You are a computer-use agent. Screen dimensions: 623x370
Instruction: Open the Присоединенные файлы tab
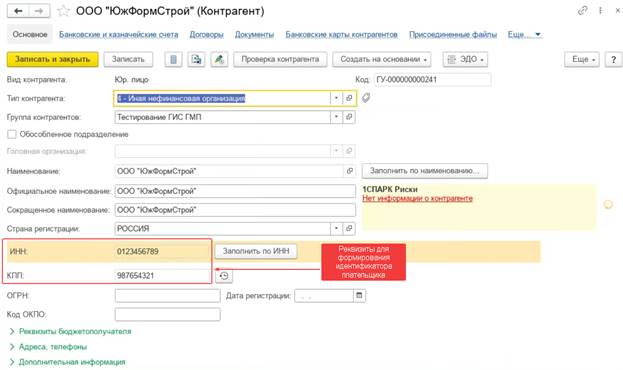[453, 35]
